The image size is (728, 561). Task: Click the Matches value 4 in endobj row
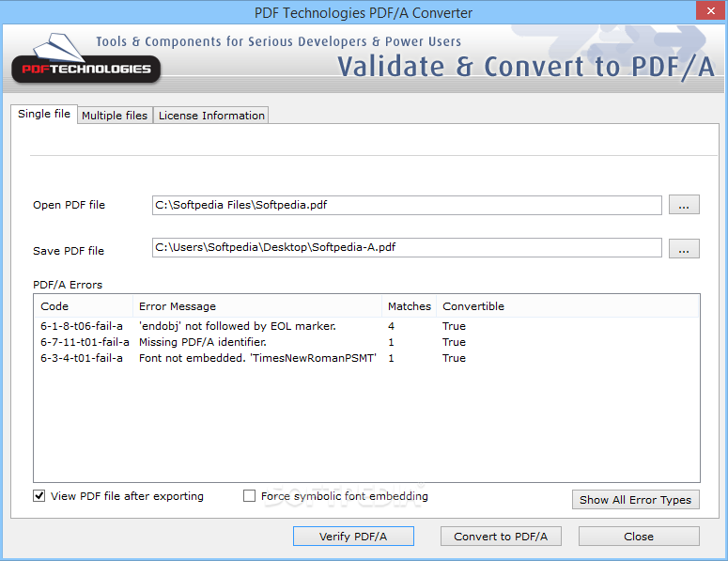[391, 326]
